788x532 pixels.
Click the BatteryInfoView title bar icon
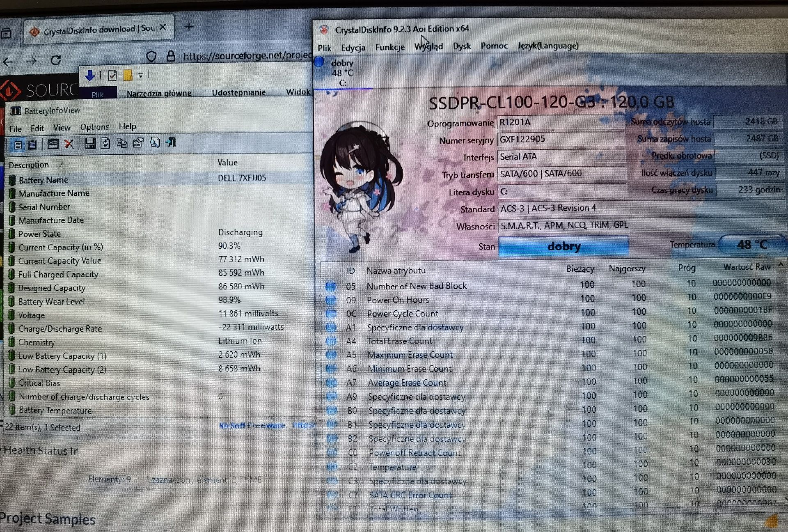[x=16, y=111]
